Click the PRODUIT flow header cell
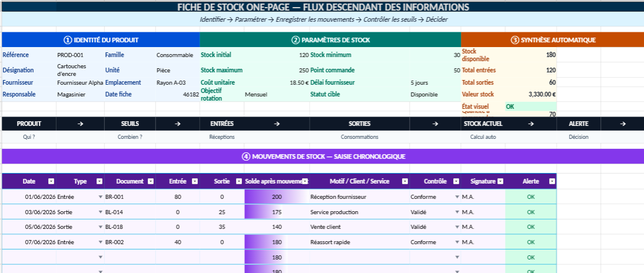 click(29, 124)
